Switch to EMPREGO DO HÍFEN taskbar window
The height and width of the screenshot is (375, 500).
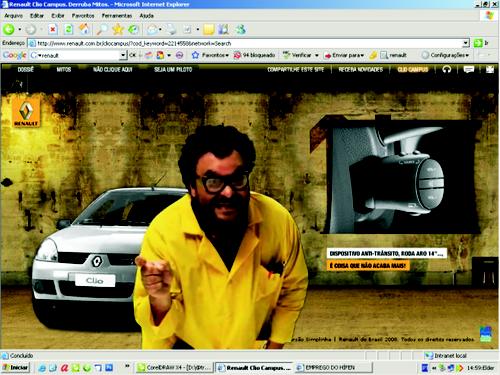coord(334,368)
